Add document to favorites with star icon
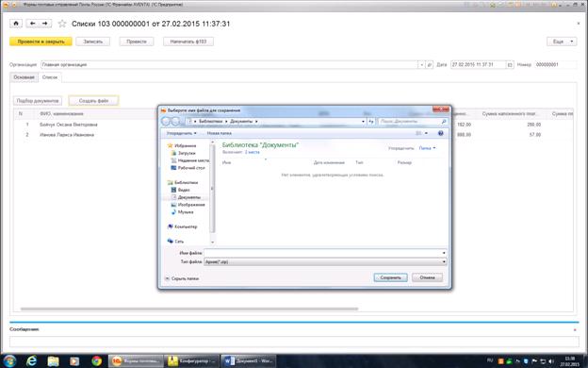Viewport: 588px width, 368px height. [62, 24]
